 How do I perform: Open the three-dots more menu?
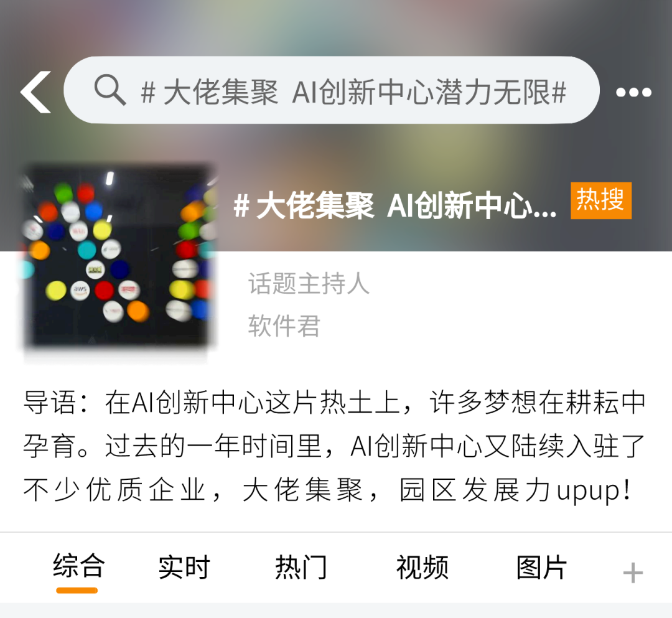633,91
